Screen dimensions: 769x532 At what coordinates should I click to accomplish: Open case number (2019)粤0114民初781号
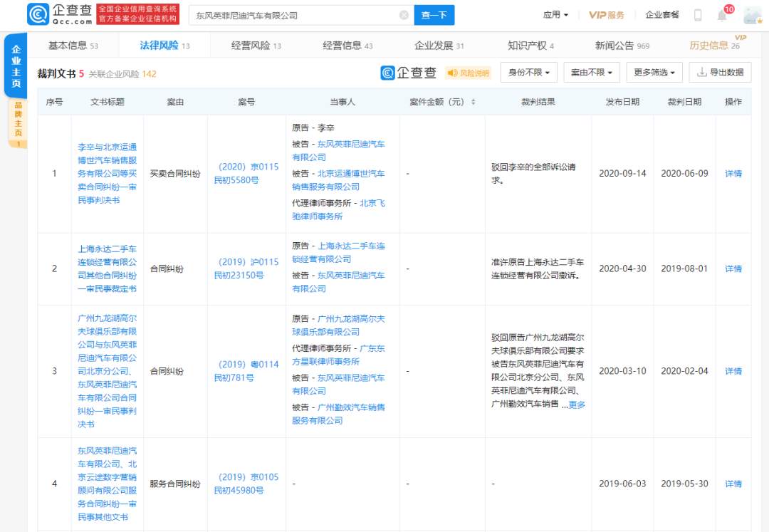click(246, 371)
